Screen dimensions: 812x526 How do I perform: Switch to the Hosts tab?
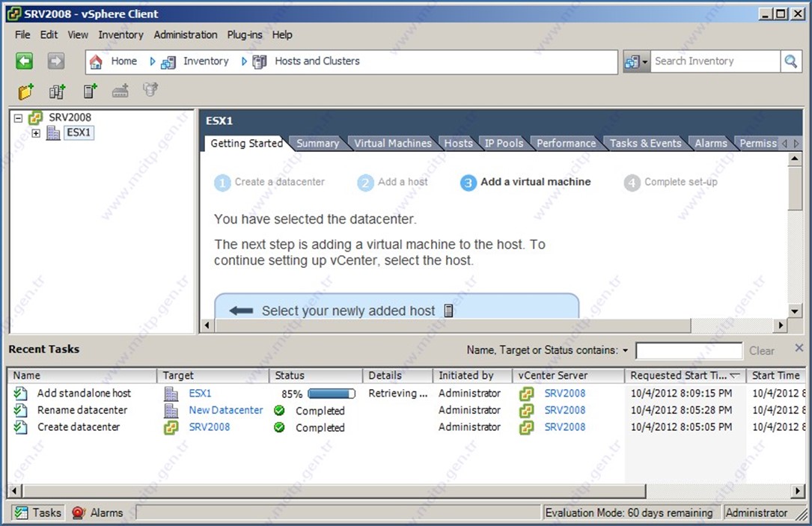point(458,144)
